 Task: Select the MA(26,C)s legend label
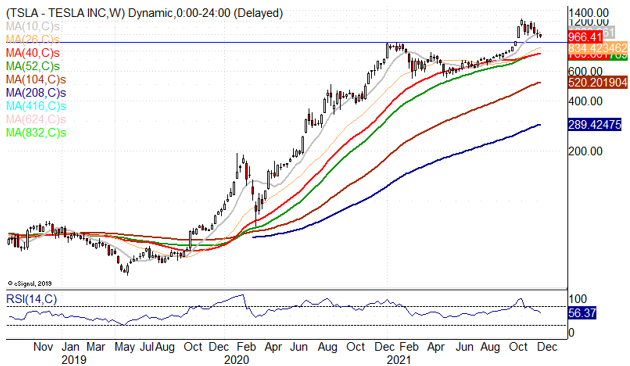33,39
